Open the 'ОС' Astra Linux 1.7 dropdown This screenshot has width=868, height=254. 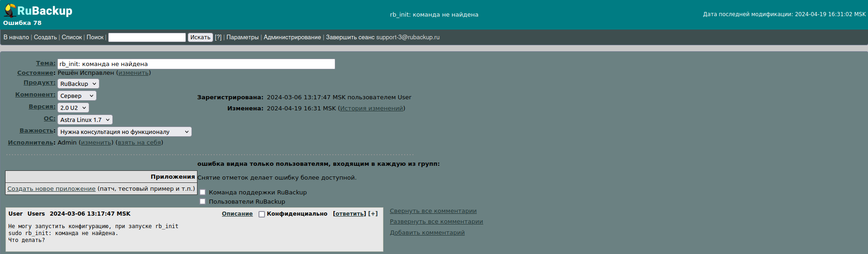85,120
